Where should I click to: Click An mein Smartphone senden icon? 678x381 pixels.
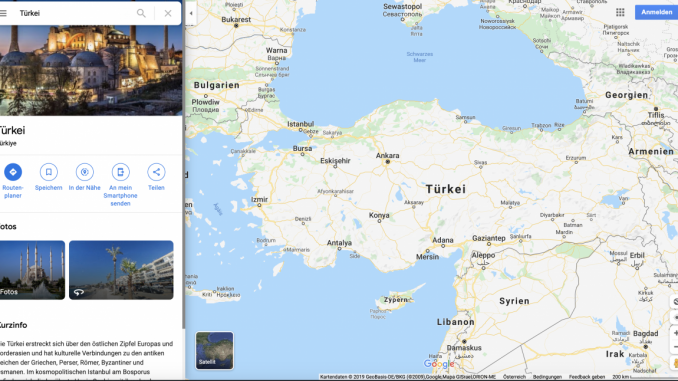tap(121, 172)
